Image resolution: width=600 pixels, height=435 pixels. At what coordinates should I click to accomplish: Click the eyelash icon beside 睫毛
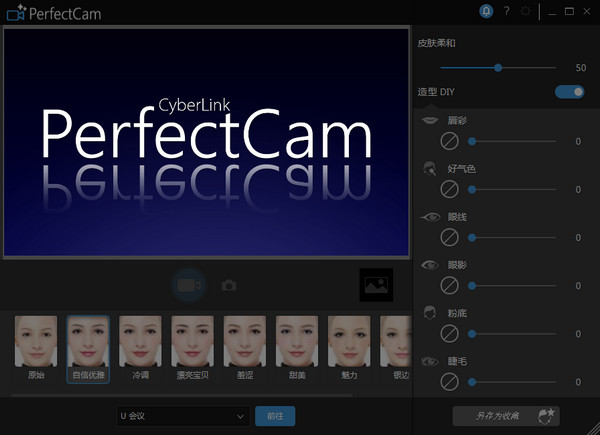tap(430, 361)
